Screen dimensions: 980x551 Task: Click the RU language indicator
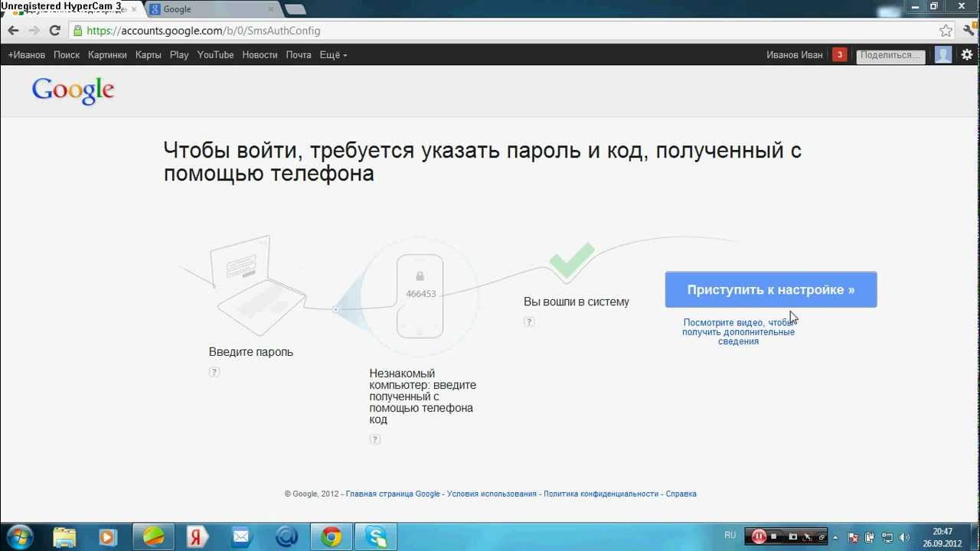pyautogui.click(x=730, y=535)
